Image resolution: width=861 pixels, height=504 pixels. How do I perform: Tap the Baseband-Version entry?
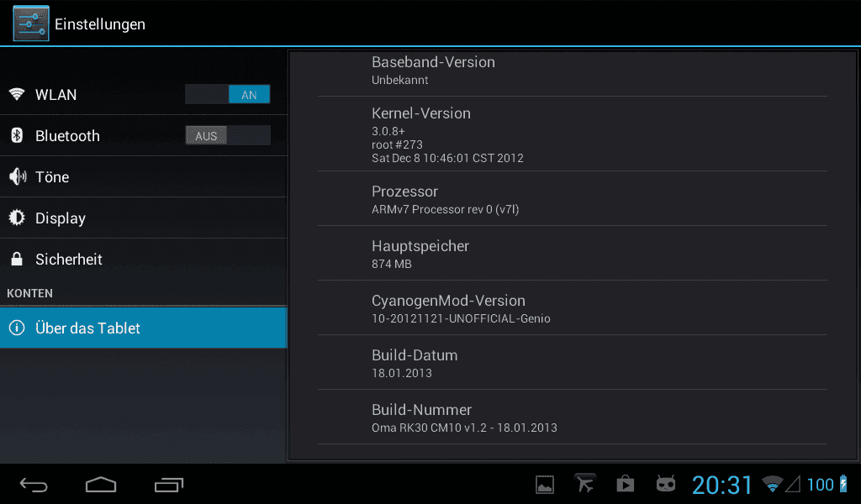coord(572,72)
